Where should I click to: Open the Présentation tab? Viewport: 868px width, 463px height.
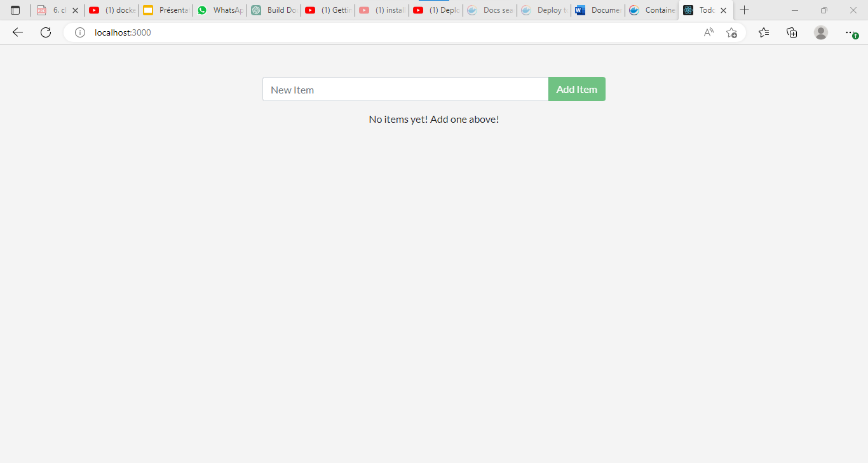(165, 10)
